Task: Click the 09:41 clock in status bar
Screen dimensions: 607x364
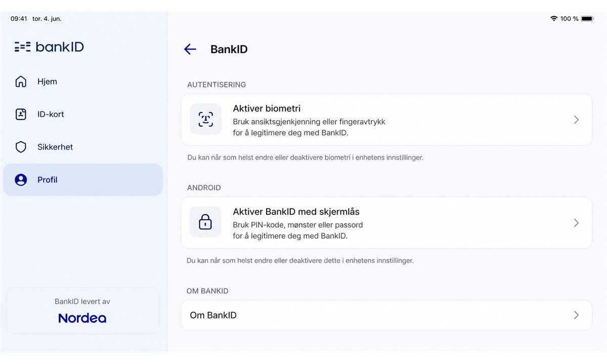Action: coord(19,19)
